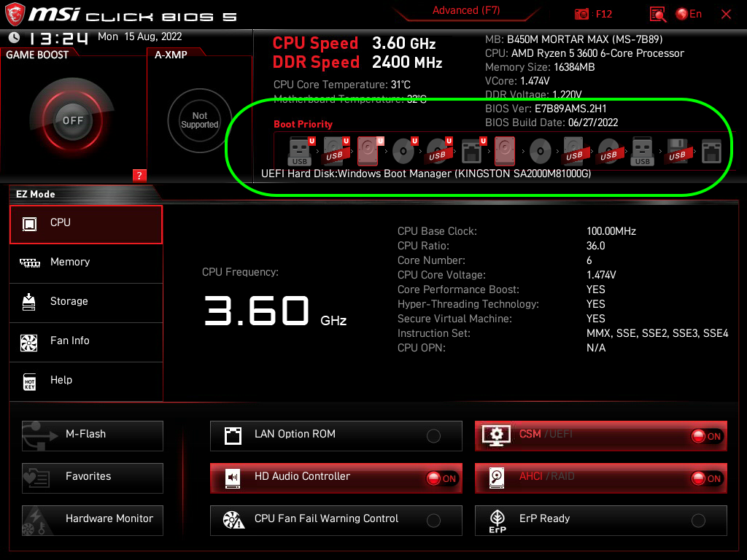Open Memory in the EZ Mode sidebar
The height and width of the screenshot is (560, 747).
pos(86,263)
